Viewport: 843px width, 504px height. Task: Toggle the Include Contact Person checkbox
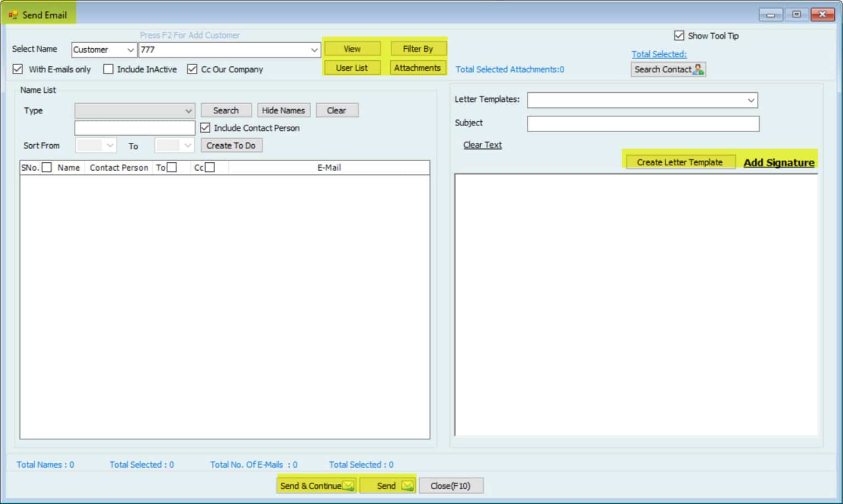pyautogui.click(x=205, y=128)
